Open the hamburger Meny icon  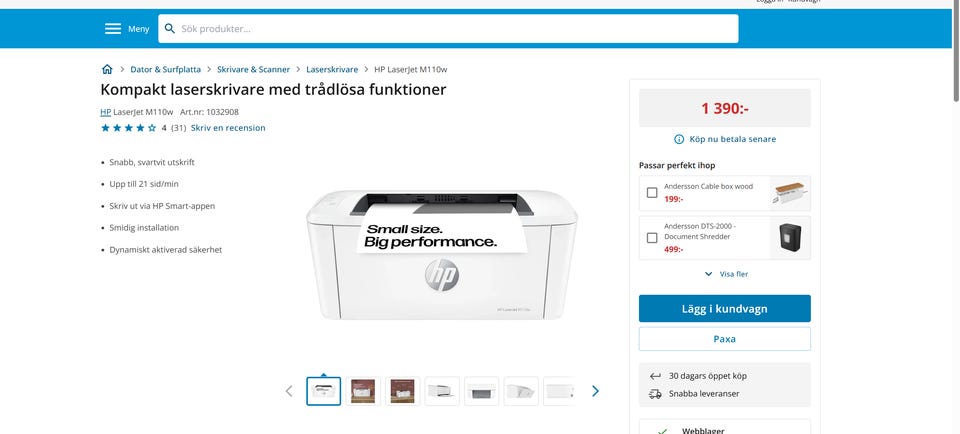coord(113,29)
